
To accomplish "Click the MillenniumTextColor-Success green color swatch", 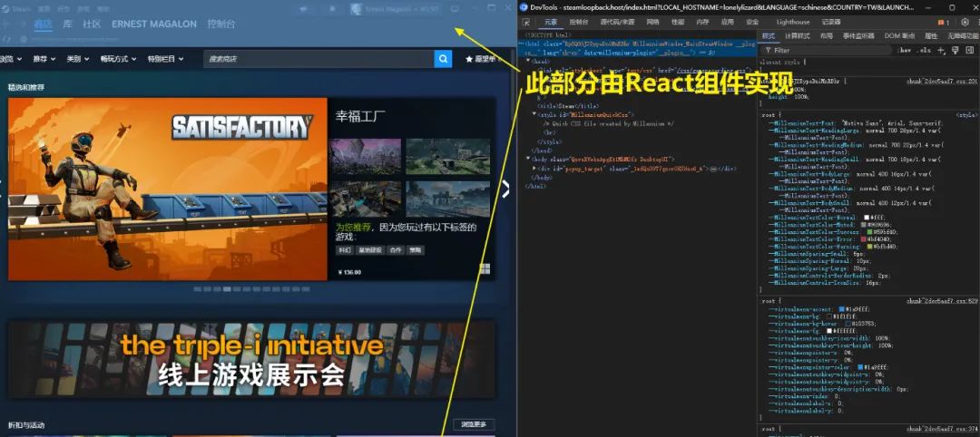I will point(870,231).
